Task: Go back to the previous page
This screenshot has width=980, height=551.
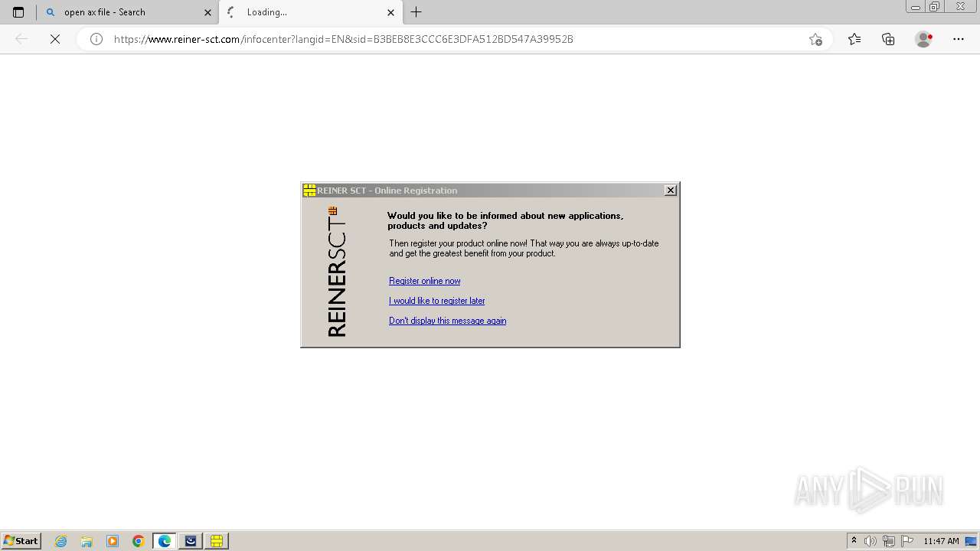Action: pos(21,39)
